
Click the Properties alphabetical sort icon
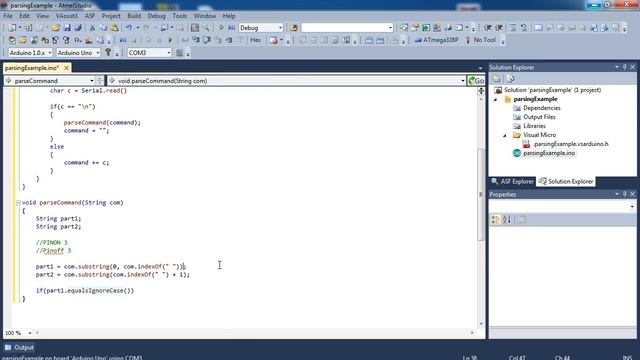point(507,220)
